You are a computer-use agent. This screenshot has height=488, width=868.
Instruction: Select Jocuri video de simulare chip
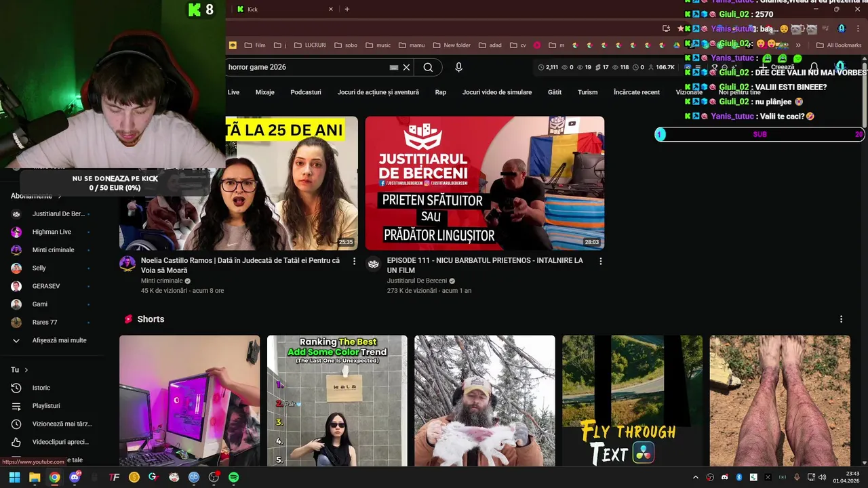pos(497,92)
